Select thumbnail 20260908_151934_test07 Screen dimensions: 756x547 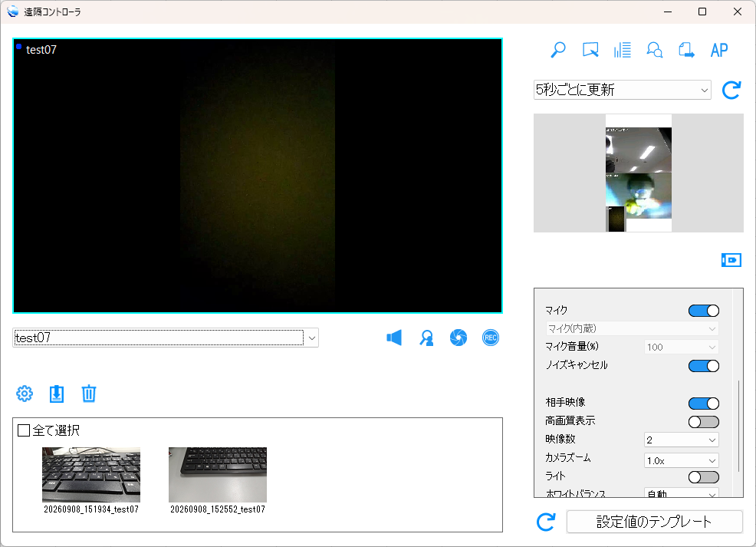91,475
